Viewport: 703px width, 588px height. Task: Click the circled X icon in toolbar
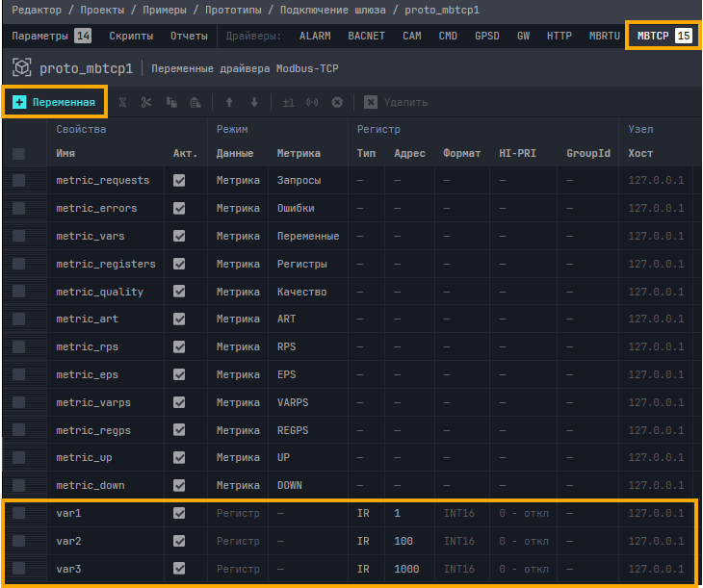coord(337,102)
